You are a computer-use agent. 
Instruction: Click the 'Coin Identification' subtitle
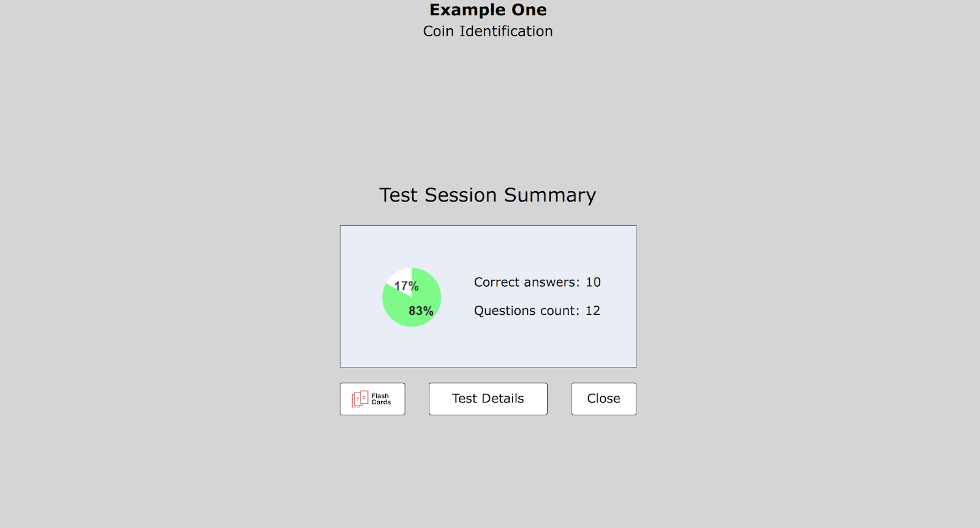pos(488,31)
